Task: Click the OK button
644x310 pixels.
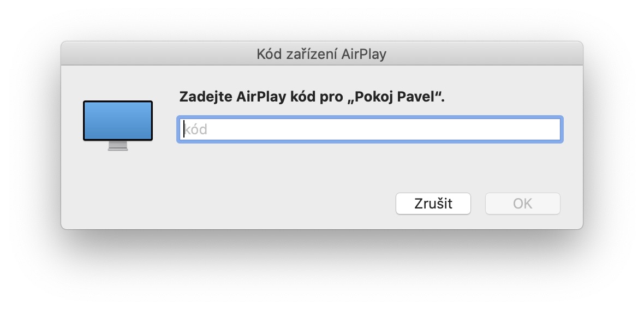Action: [522, 204]
